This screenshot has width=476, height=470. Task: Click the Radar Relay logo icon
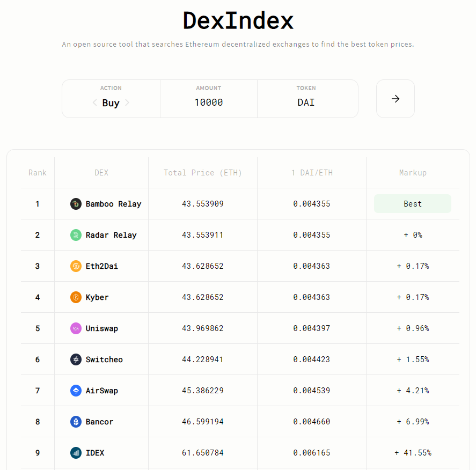pyautogui.click(x=76, y=235)
